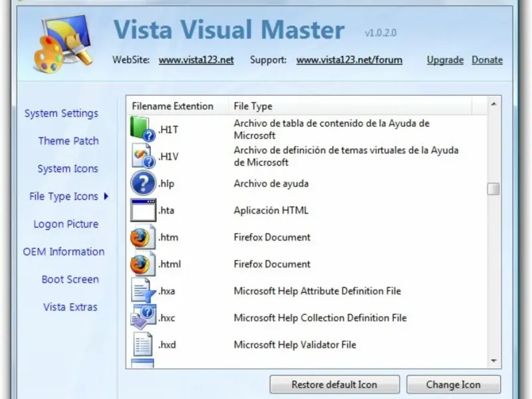
Task: Click the v1.0.2.0 version label
Action: click(380, 33)
